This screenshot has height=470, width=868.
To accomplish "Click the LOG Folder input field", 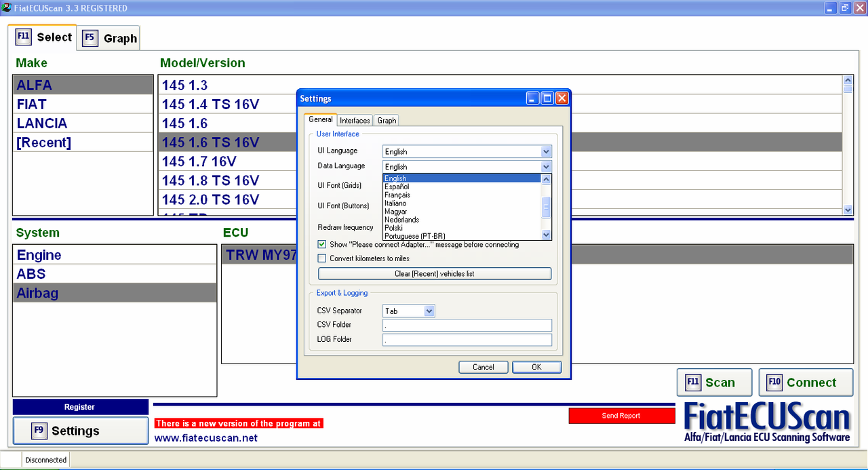I will pos(467,340).
